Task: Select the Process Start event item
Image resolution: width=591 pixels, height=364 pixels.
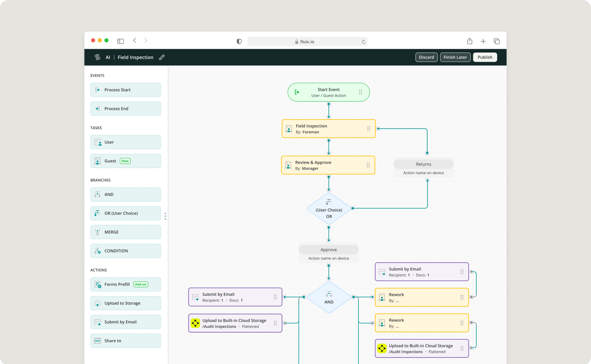Action: (x=125, y=90)
